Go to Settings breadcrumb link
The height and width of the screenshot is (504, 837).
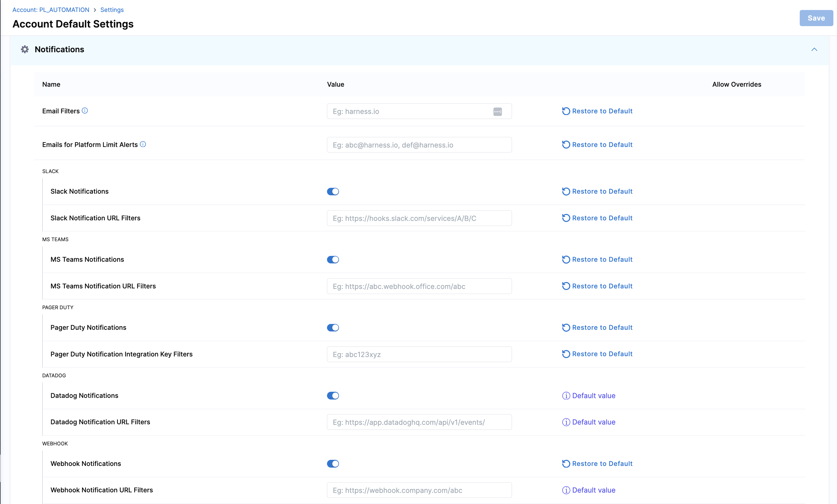pyautogui.click(x=112, y=10)
